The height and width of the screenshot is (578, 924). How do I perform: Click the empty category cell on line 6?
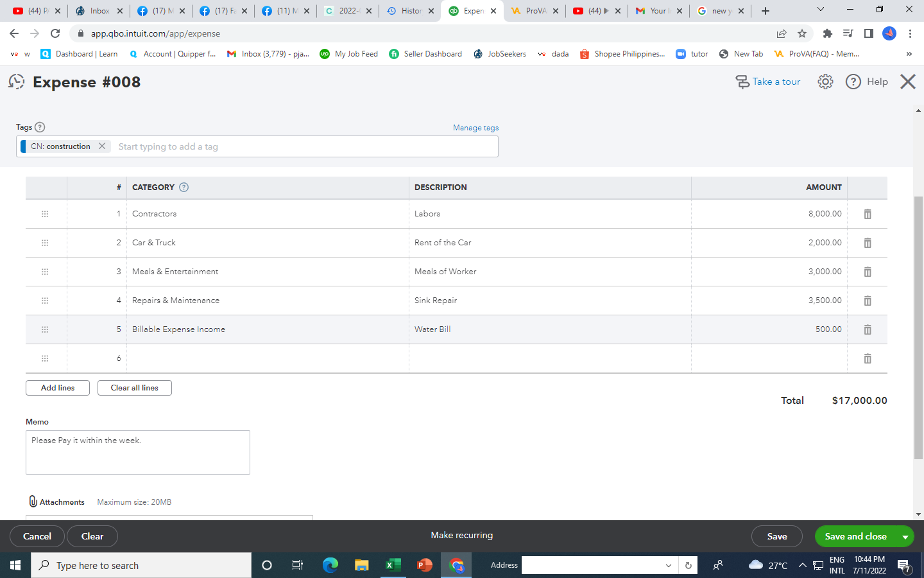pyautogui.click(x=268, y=358)
